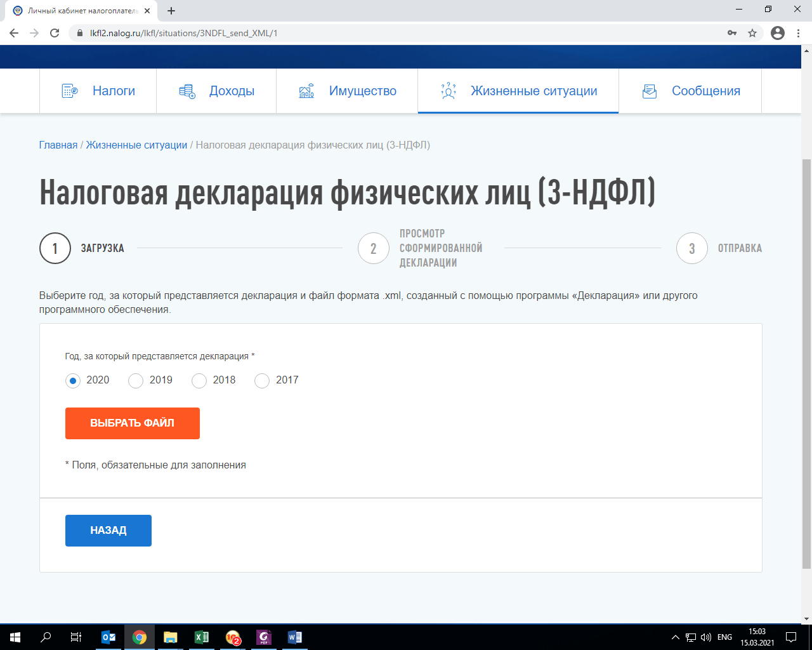Select the 2019 declaration year
Screen dimensions: 812x650
135,380
